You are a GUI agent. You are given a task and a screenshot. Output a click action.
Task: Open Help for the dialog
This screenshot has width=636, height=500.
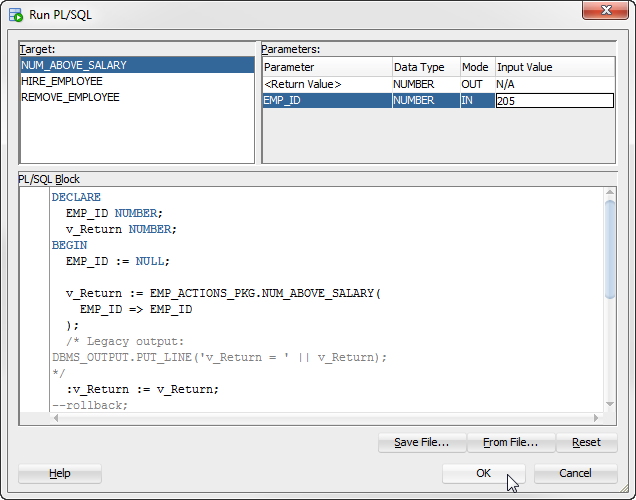click(x=60, y=473)
